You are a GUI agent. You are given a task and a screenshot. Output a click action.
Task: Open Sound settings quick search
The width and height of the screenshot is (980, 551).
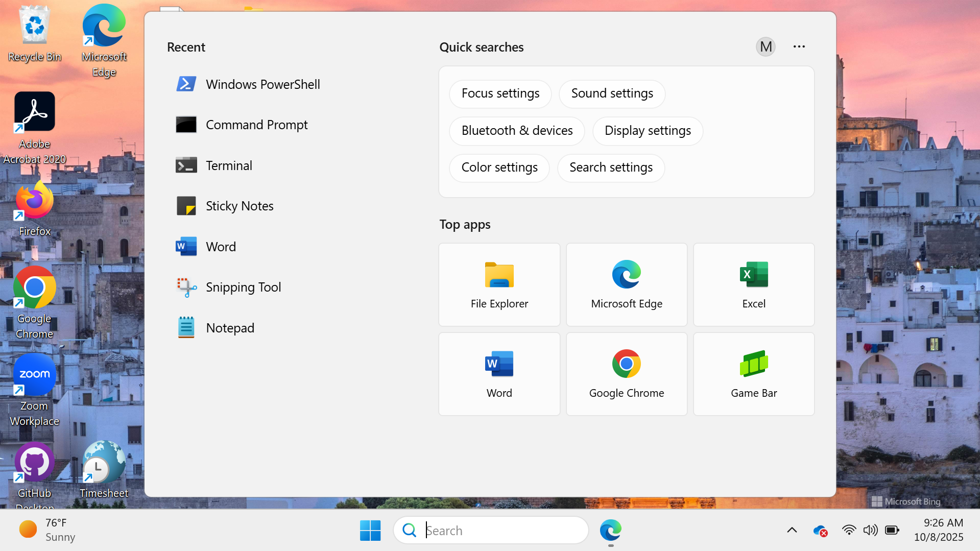click(612, 93)
